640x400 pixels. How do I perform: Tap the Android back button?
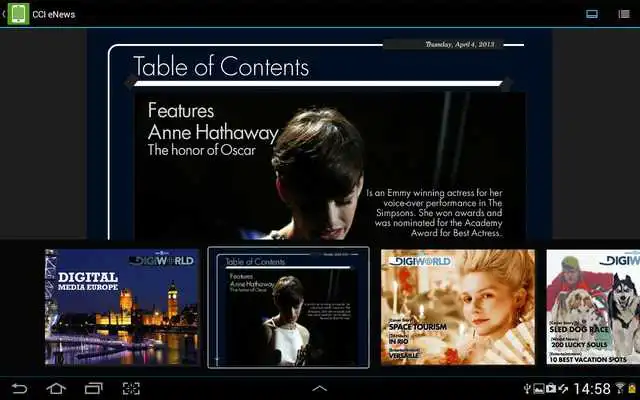click(19, 388)
